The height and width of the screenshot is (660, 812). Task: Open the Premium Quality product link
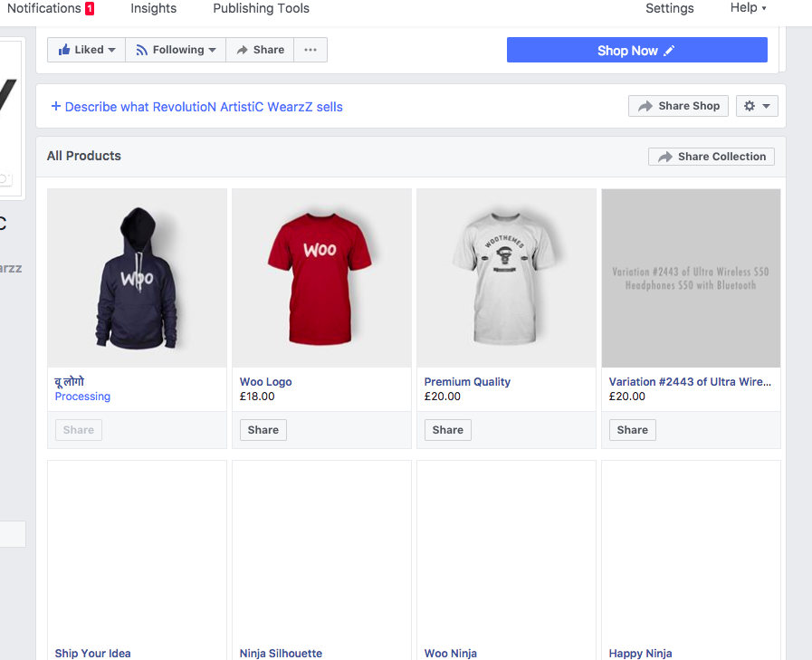coord(467,382)
